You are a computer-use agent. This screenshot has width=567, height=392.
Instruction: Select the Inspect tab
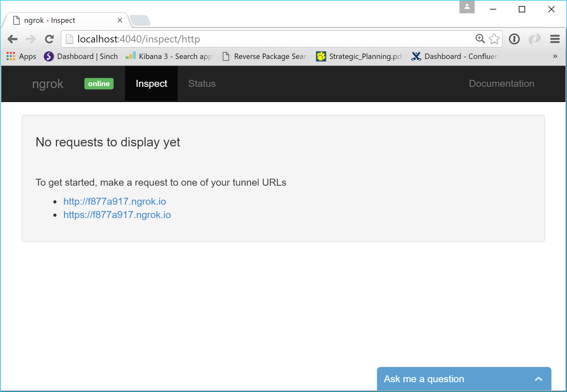(151, 83)
